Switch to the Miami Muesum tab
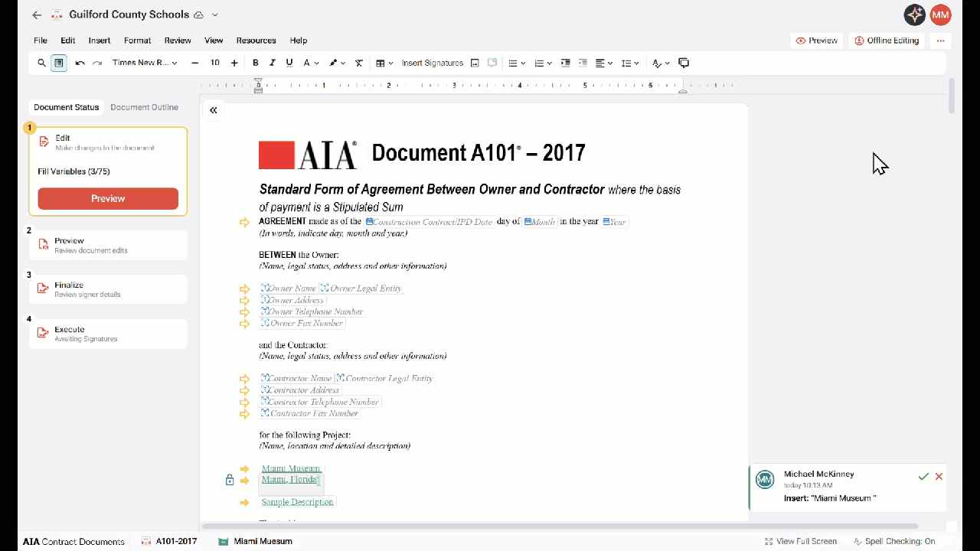Screen dimensions: 980x551 coord(255,541)
